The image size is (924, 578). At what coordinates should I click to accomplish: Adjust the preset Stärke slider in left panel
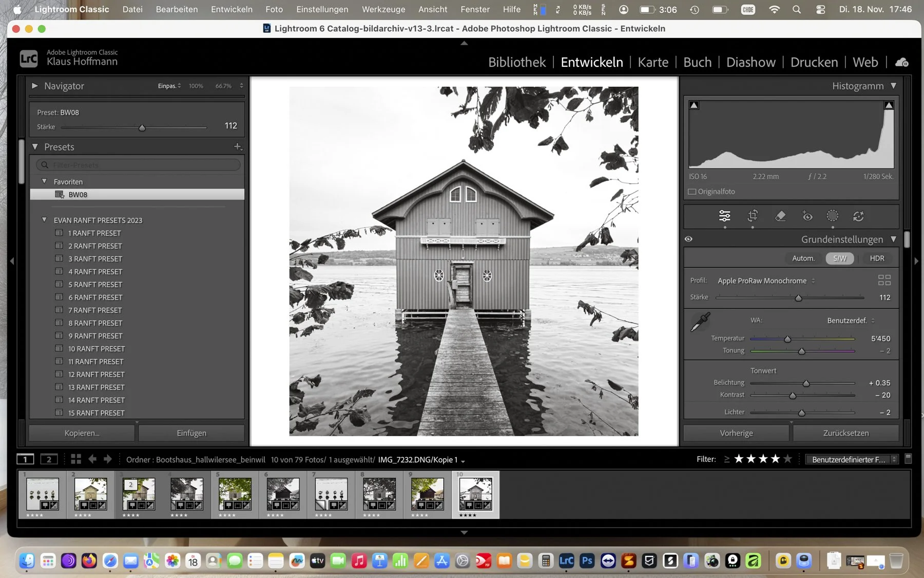(142, 128)
